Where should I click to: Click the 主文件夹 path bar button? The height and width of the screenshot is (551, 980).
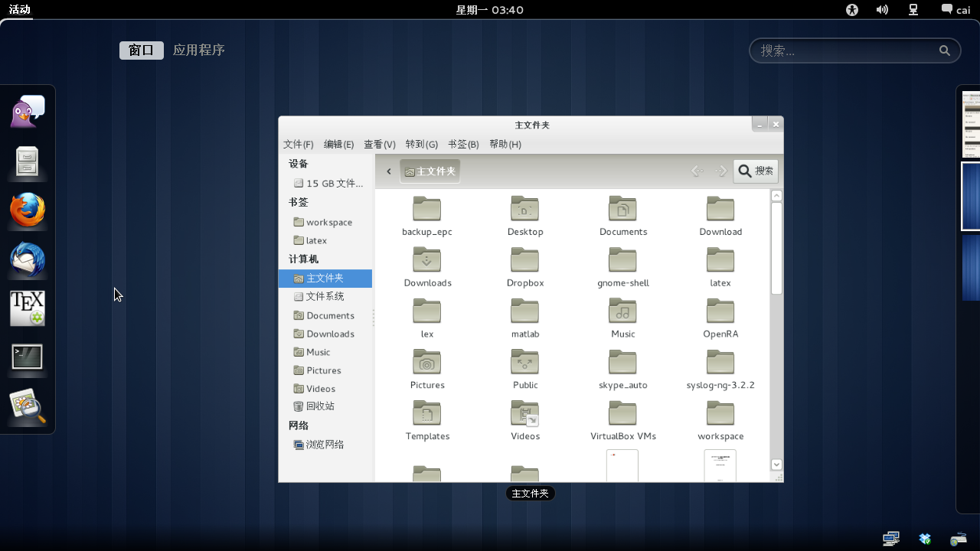point(430,171)
